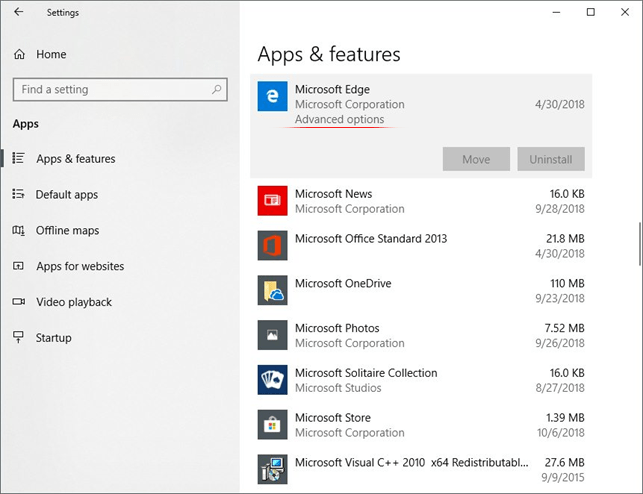Click the Microsoft Store app icon
This screenshot has width=643, height=494.
pos(272,424)
